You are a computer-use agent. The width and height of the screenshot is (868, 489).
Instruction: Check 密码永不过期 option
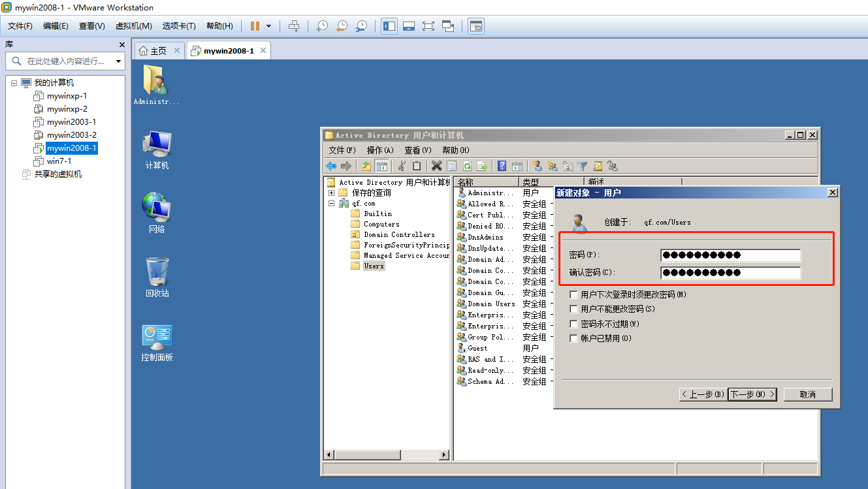point(574,324)
